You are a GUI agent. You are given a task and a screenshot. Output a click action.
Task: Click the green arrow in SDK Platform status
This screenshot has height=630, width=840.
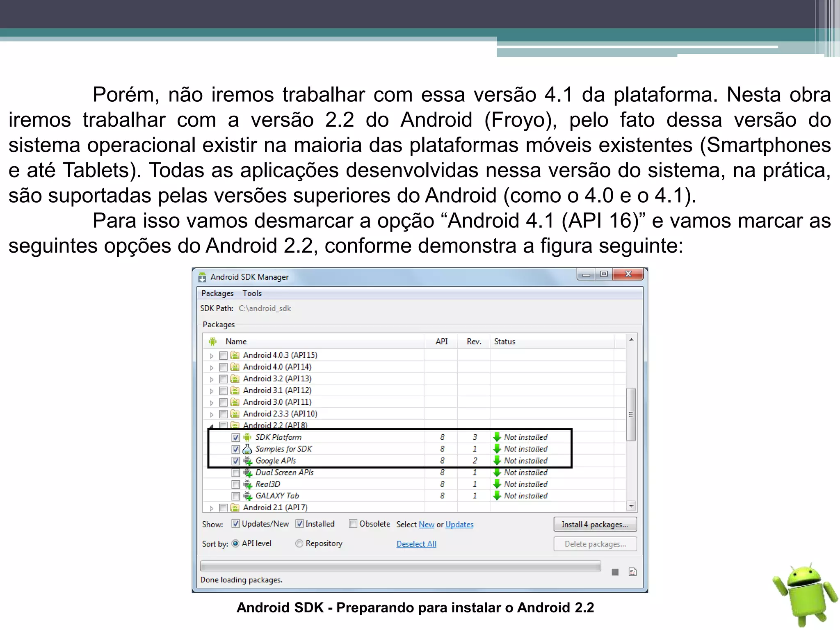[x=497, y=437]
